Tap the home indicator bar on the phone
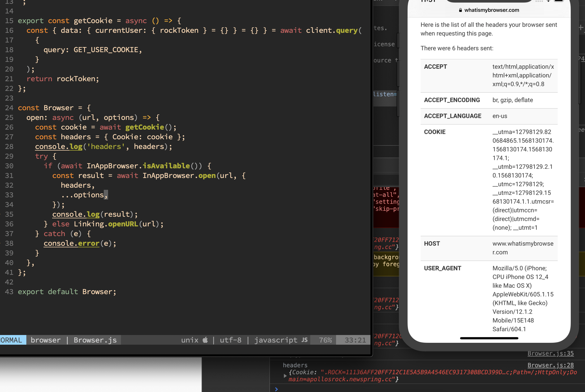This screenshot has width=585, height=392. pos(489,338)
